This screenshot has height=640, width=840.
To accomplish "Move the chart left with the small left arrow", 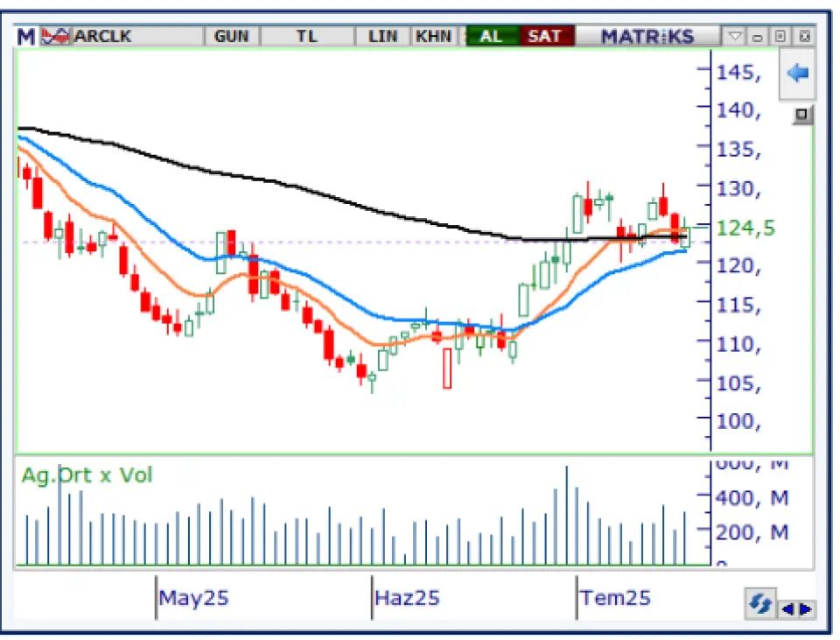I will click(787, 609).
